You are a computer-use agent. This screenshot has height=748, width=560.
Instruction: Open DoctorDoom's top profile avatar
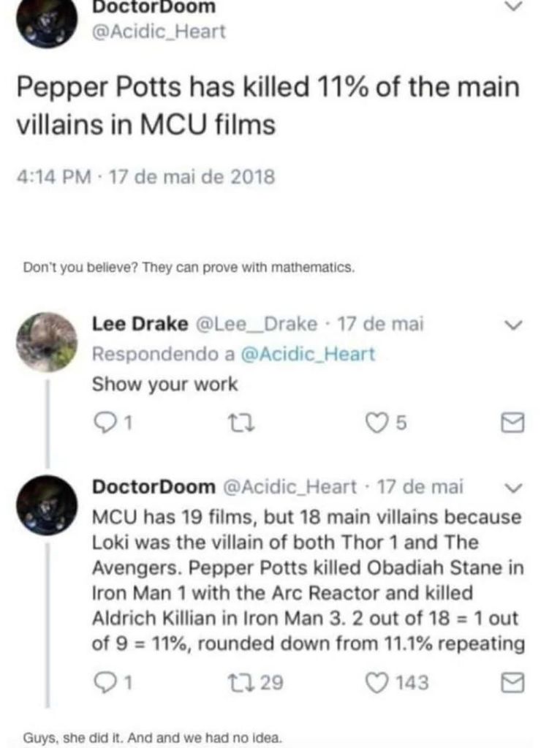47,20
